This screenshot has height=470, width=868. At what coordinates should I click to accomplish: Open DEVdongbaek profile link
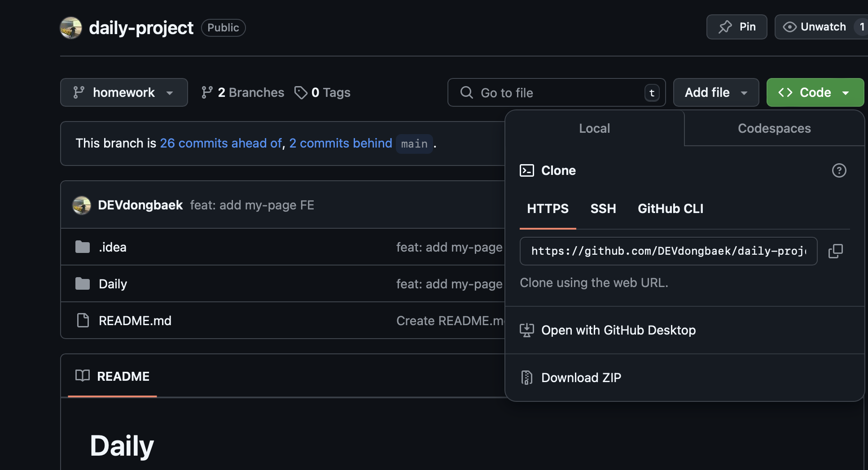[x=140, y=205]
